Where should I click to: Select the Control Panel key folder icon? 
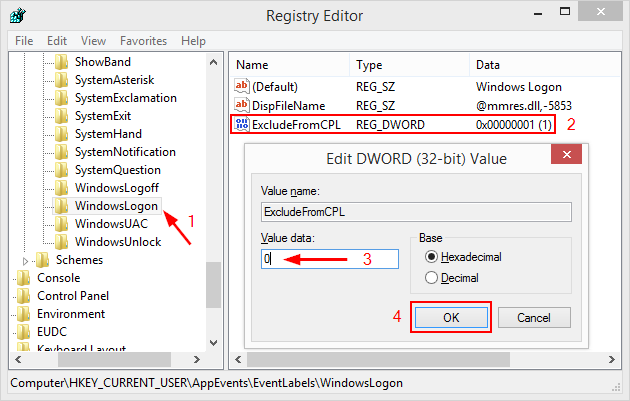click(25, 296)
